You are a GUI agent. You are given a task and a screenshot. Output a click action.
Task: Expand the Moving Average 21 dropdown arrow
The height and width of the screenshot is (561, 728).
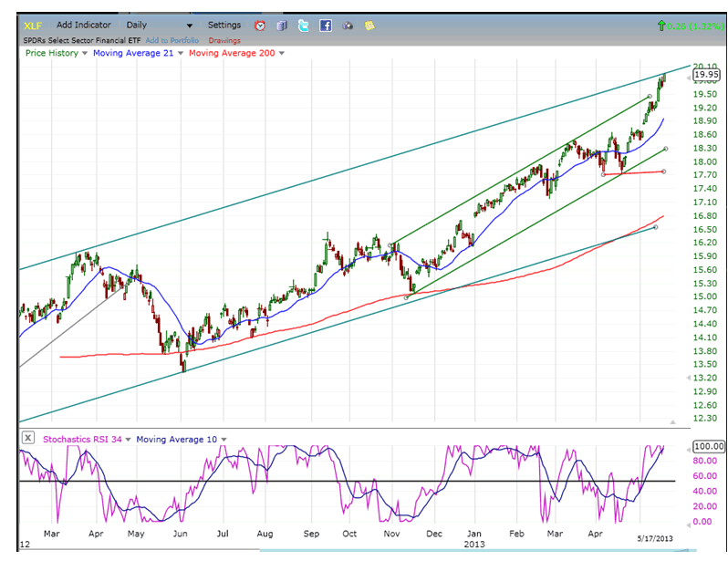[181, 54]
